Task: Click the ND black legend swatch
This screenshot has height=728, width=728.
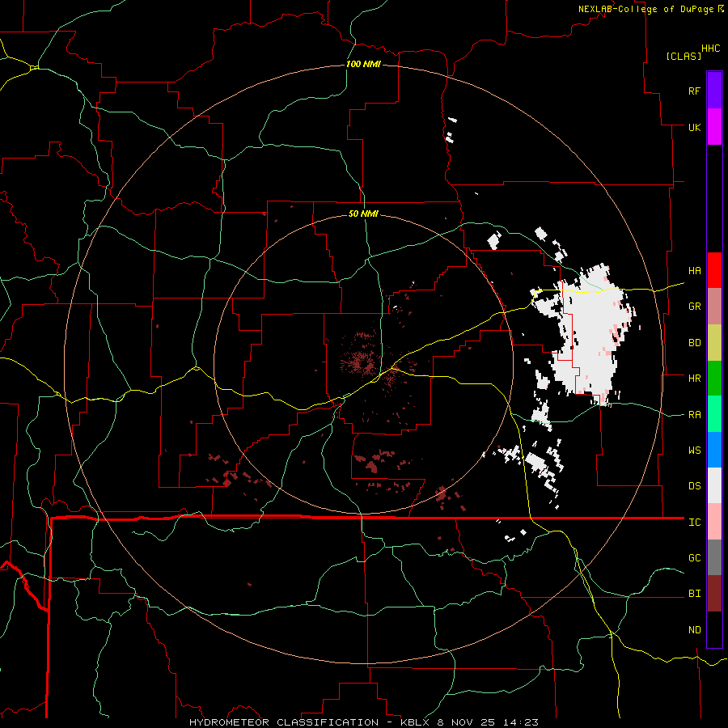Action: [x=714, y=629]
